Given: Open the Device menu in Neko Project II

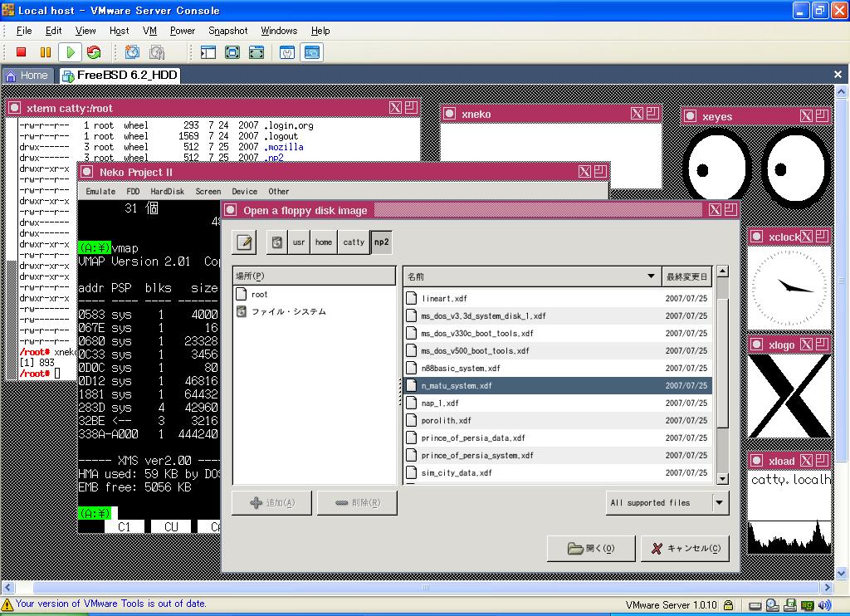Looking at the screenshot, I should pos(245,192).
